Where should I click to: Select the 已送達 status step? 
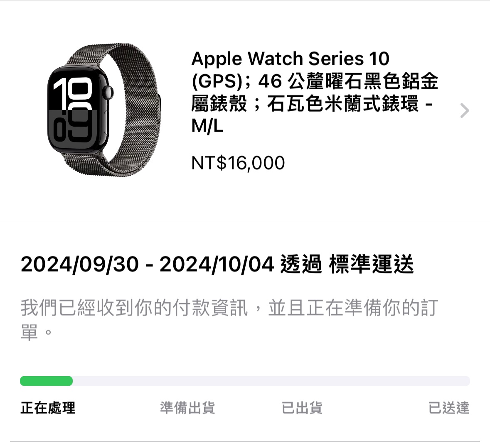[449, 408]
